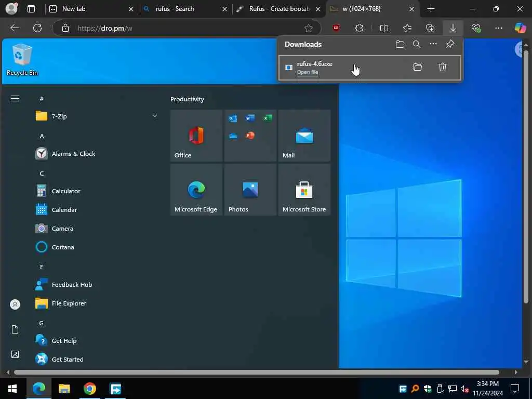Open the Copilot icon
Viewport: 532px width, 399px height.
520,28
